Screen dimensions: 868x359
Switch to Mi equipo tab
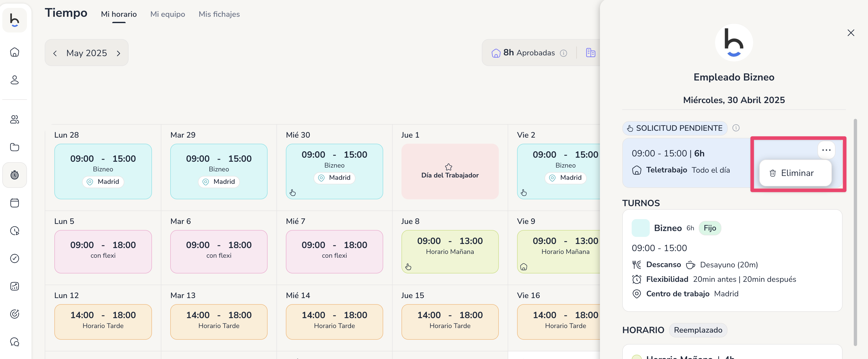[x=167, y=14]
